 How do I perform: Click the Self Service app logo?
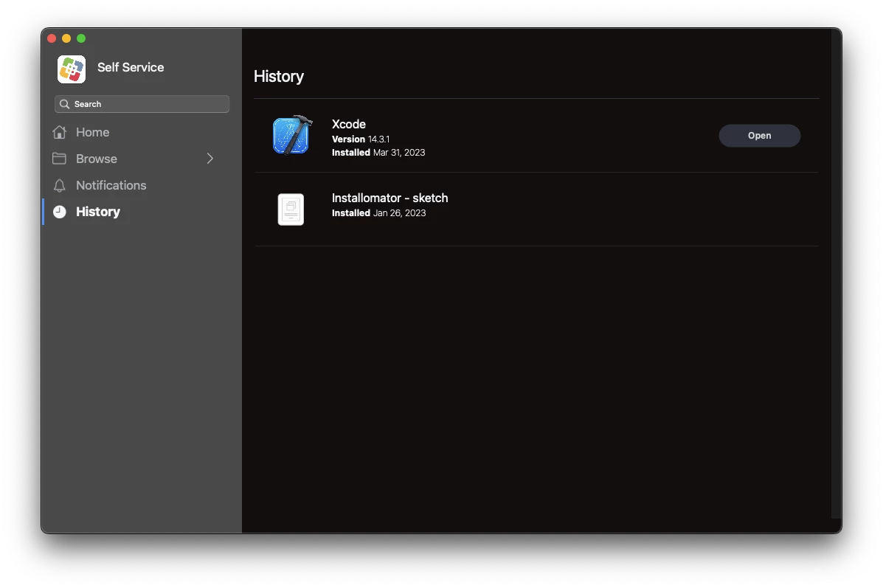(x=72, y=69)
